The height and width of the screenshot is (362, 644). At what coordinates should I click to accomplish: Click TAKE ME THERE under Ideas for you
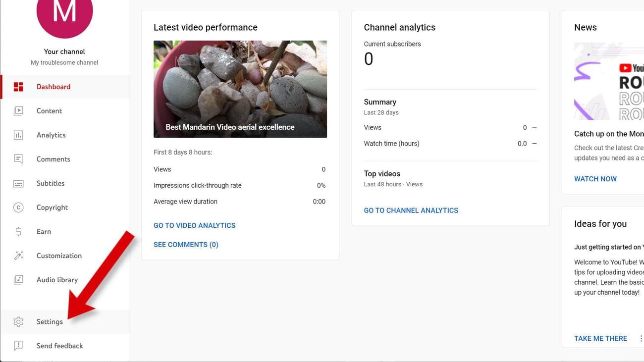(600, 338)
